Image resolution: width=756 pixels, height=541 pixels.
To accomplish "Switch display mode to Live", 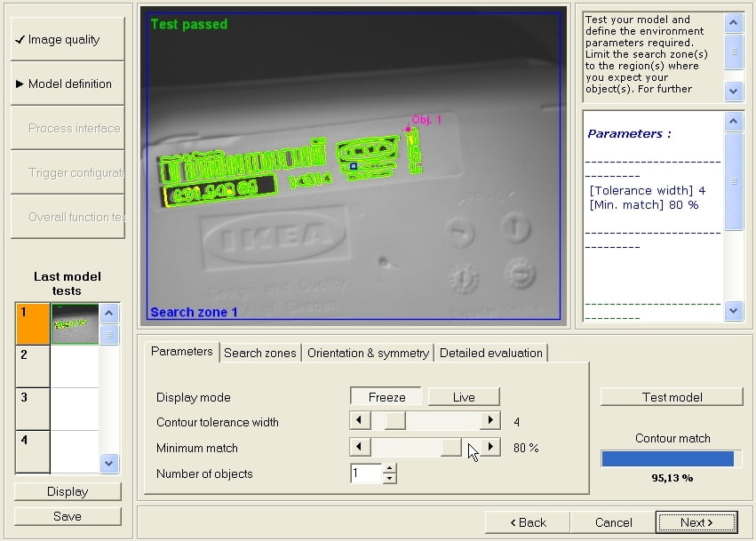I will pyautogui.click(x=464, y=397).
